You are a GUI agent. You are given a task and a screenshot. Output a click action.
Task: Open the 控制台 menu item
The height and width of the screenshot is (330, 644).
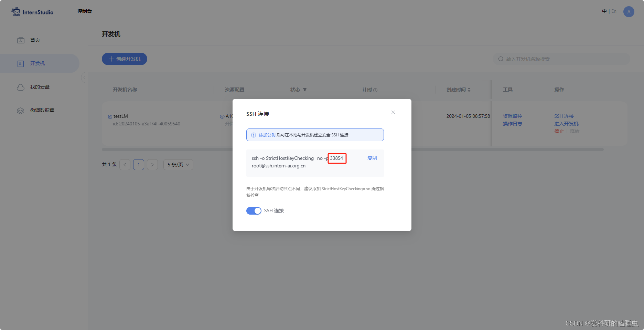[x=85, y=11]
